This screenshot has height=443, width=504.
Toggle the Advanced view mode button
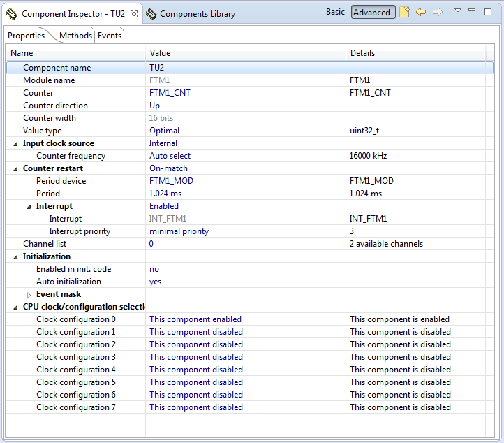372,13
